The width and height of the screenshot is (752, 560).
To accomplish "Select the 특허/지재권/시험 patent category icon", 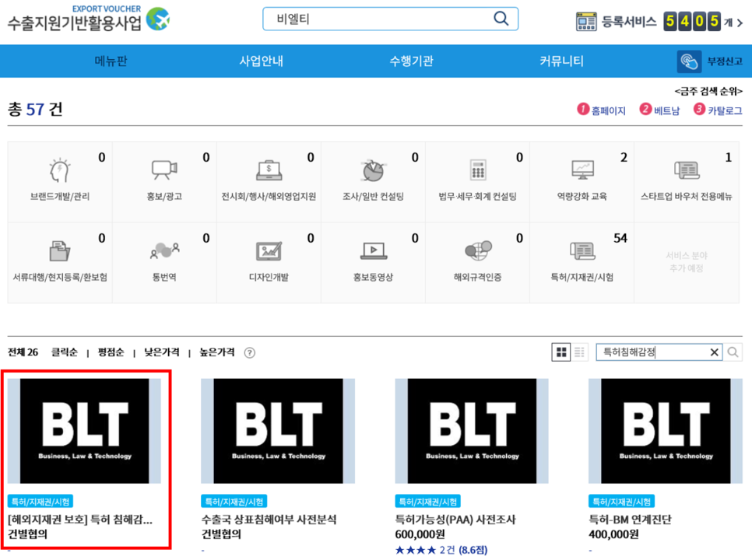I will (582, 250).
